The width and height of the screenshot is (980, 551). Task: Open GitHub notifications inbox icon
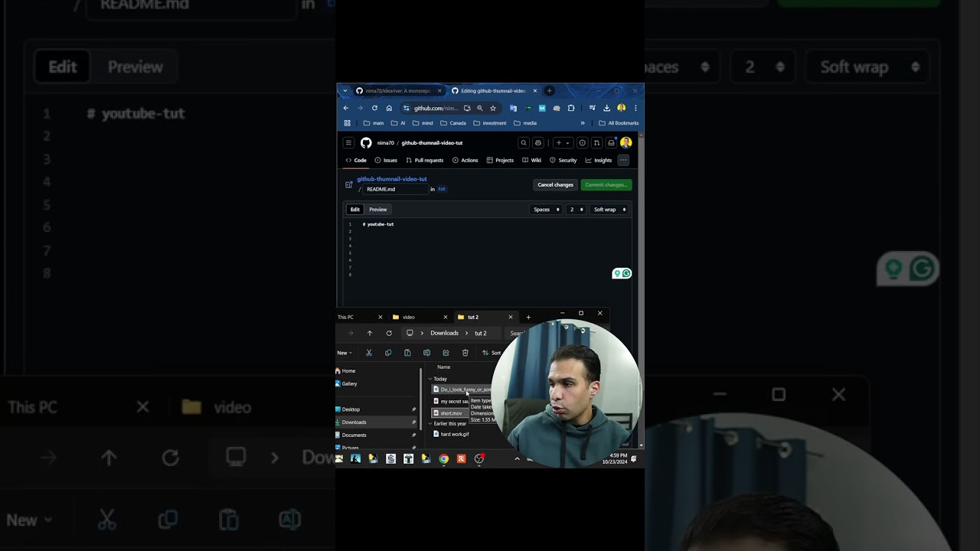click(611, 142)
